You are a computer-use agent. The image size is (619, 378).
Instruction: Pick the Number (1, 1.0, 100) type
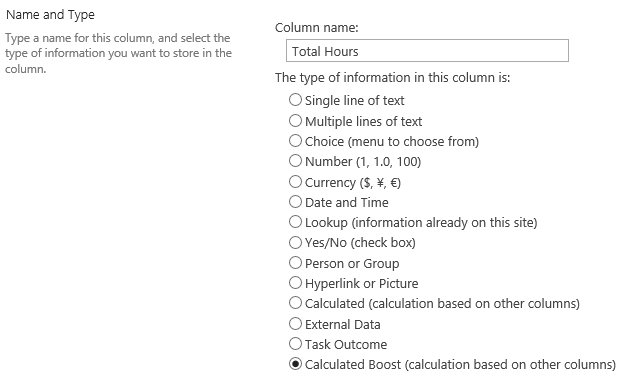(295, 161)
